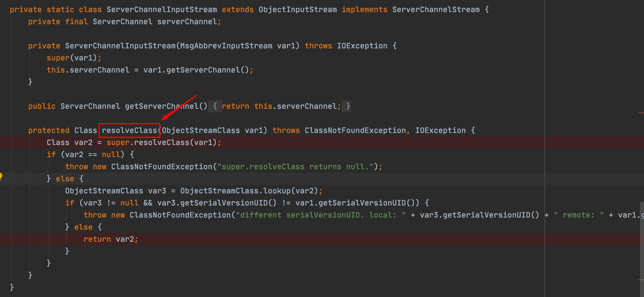Image resolution: width=644 pixels, height=297 pixels.
Task: Click the super(var1) constructor call
Action: pos(73,58)
